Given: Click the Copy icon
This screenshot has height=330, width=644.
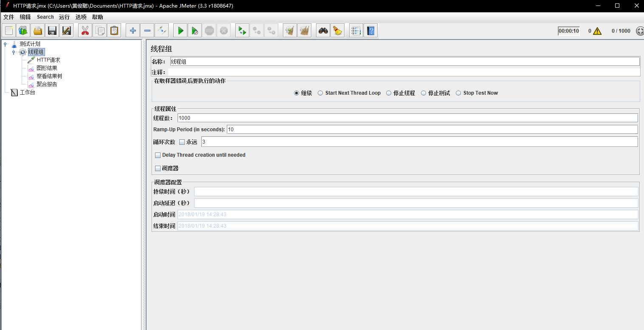Looking at the screenshot, I should [x=100, y=31].
